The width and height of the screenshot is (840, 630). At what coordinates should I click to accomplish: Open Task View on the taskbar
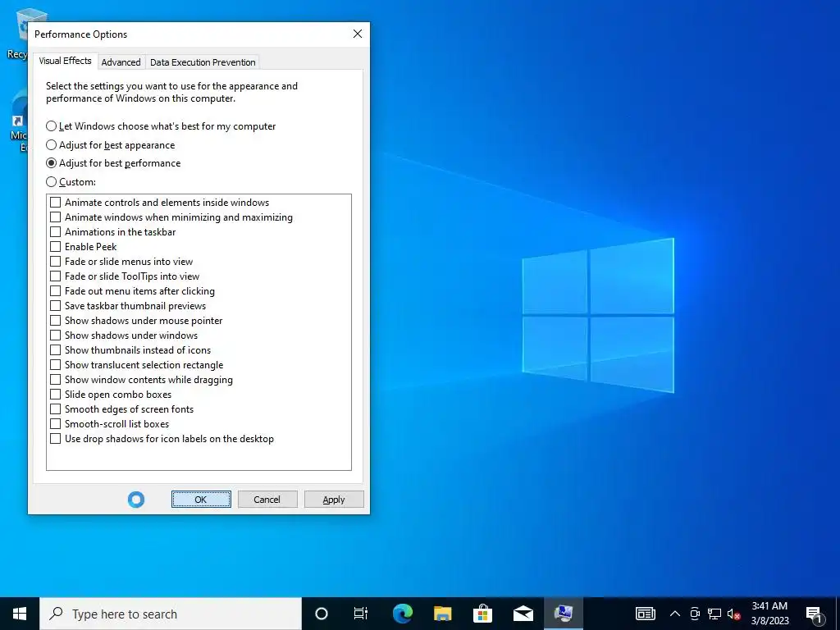[x=361, y=614]
